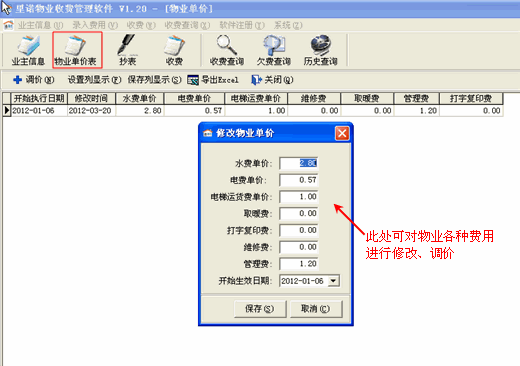
Task: Click the 水费单价 input field
Action: [299, 163]
